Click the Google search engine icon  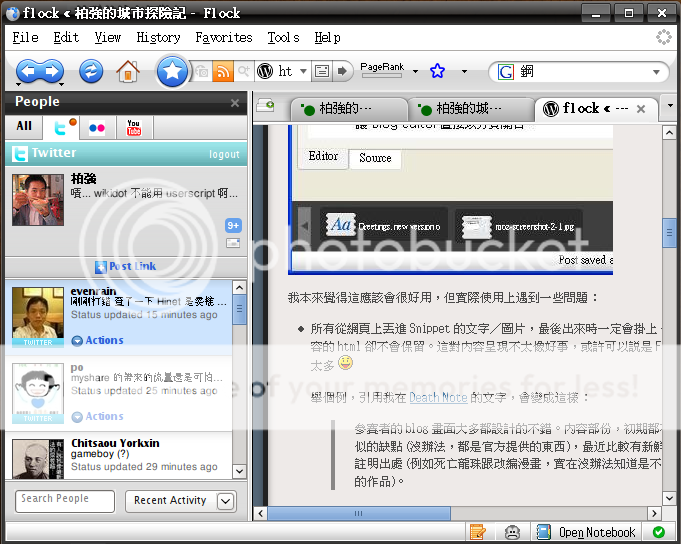point(506,72)
